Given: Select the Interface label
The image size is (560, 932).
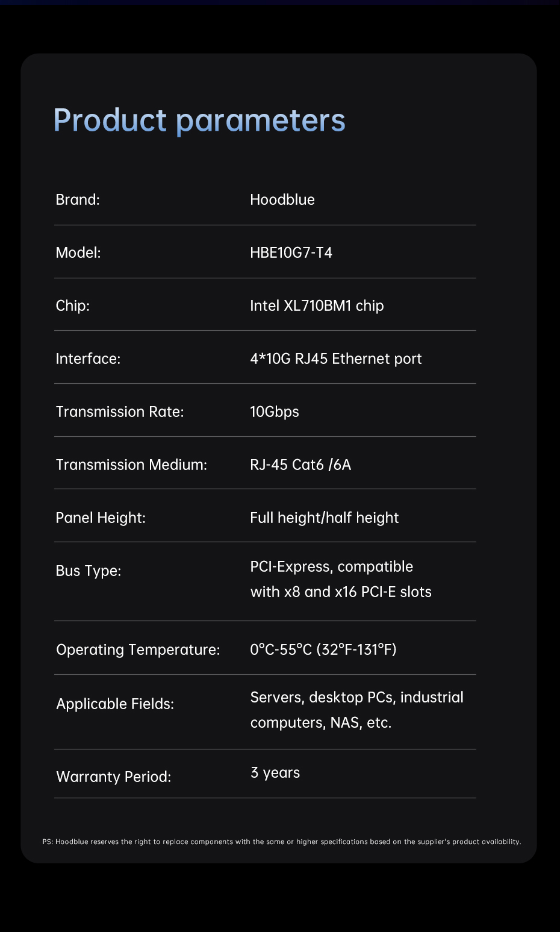Looking at the screenshot, I should [x=88, y=358].
